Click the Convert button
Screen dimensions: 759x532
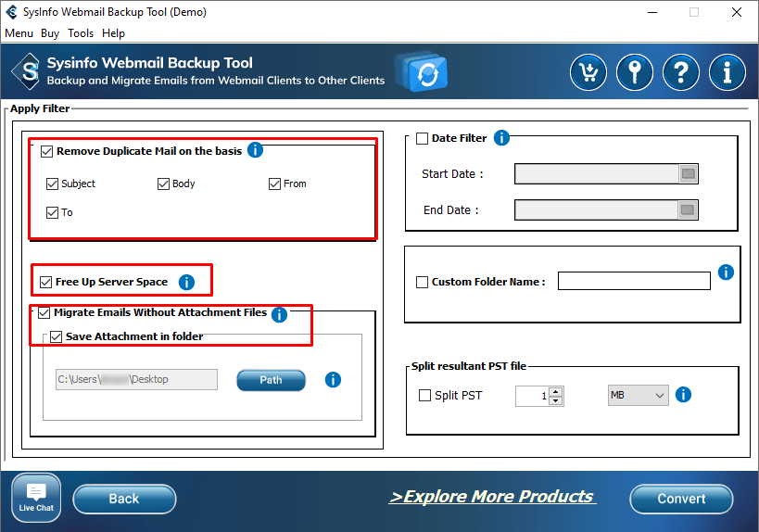(681, 499)
